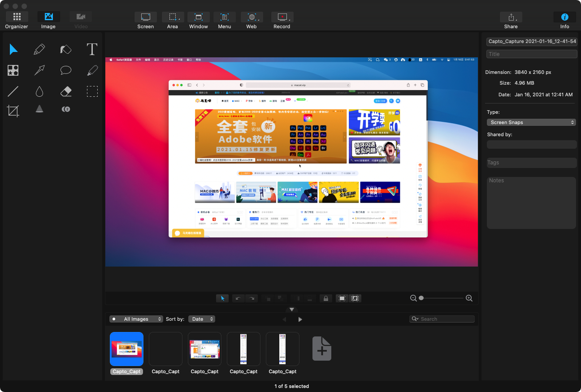Pick the speech bubble callout tool
581x392 pixels.
click(x=66, y=70)
